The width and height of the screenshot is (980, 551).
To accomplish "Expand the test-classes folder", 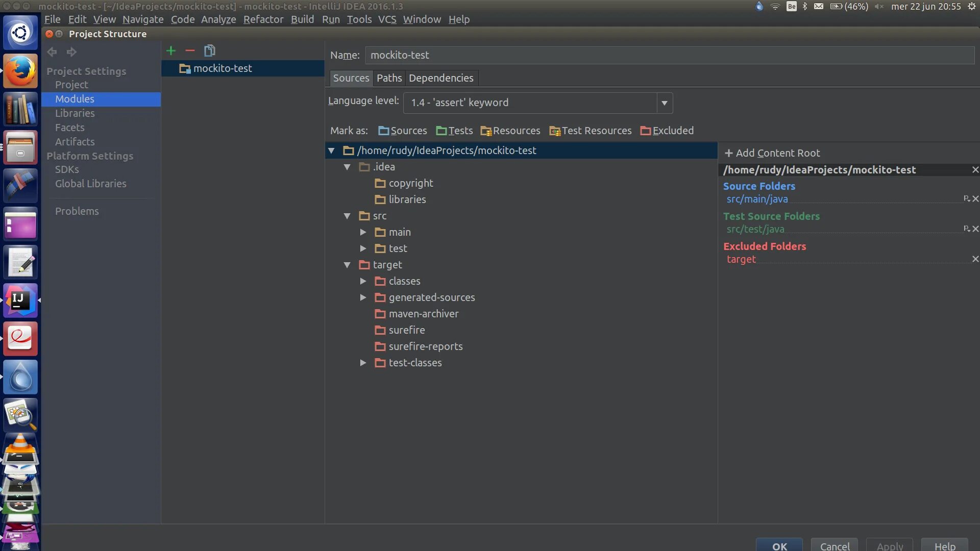I will 363,363.
